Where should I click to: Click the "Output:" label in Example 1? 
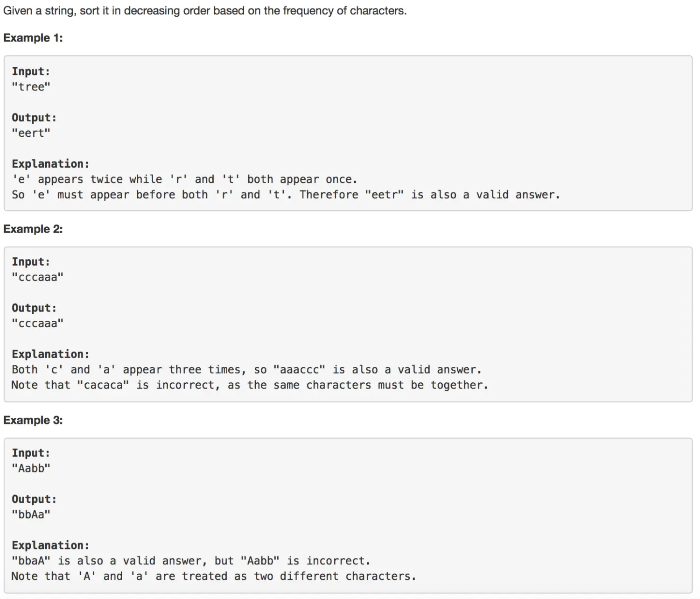pos(34,118)
